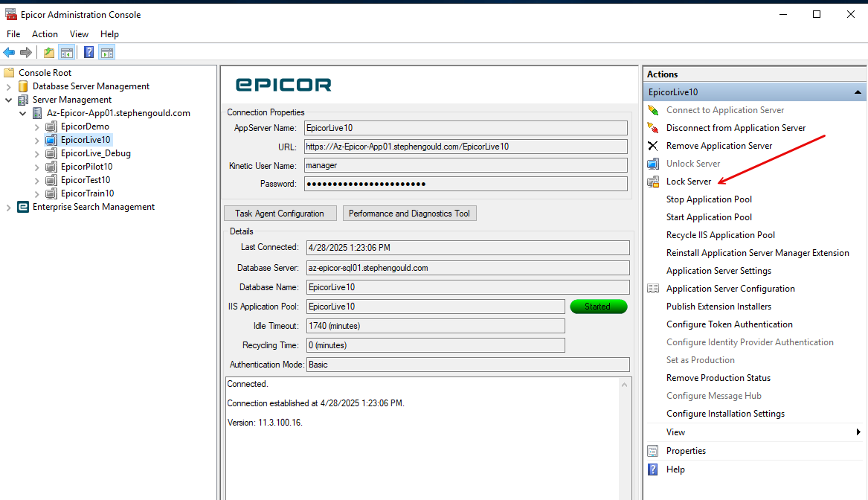Click the Disconnect from Application Server icon
Screen dimensions: 868x500
pyautogui.click(x=653, y=128)
